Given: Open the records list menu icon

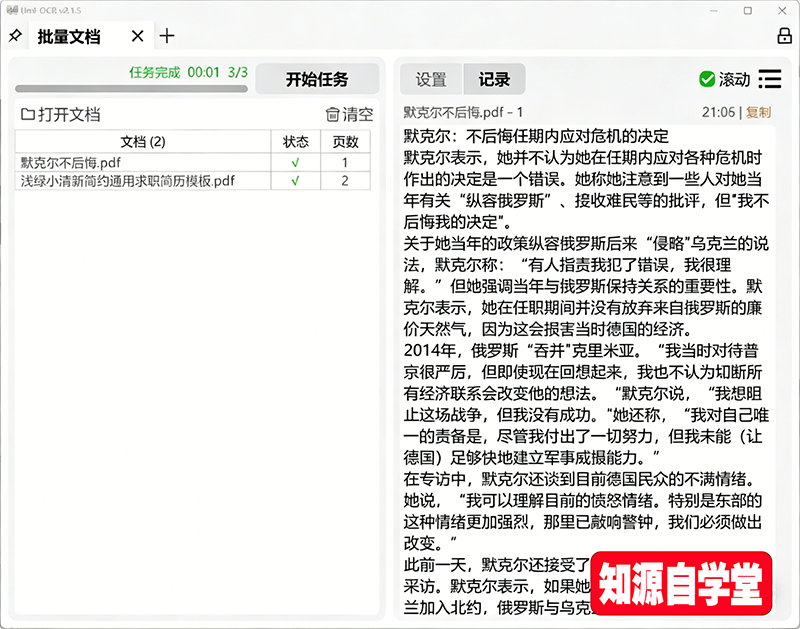Looking at the screenshot, I should [x=769, y=79].
